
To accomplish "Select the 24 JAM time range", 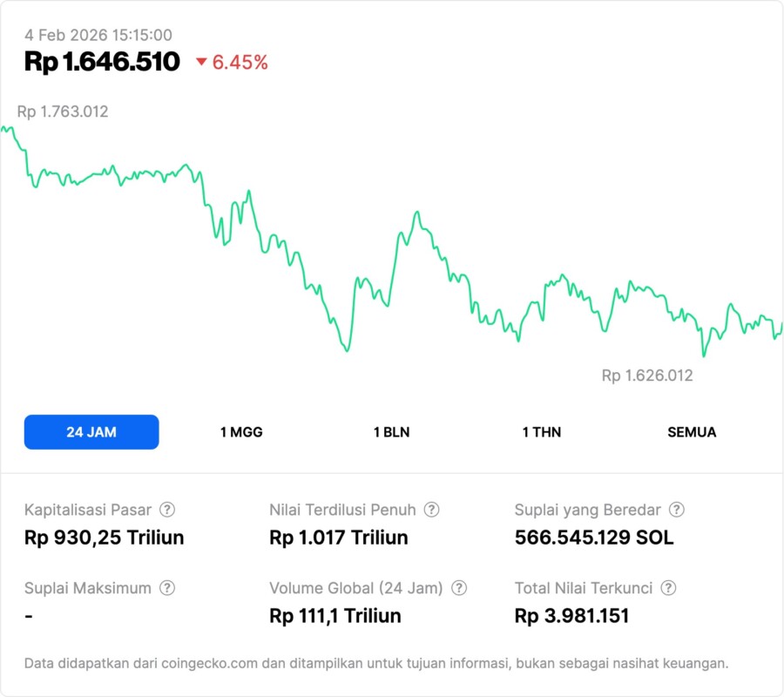I will coord(91,432).
